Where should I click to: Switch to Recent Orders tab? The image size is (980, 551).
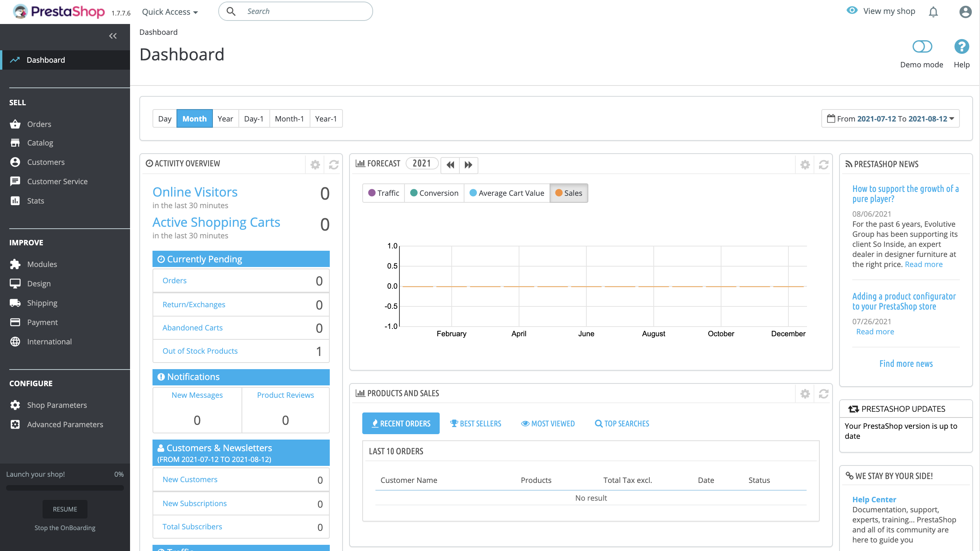tap(401, 423)
